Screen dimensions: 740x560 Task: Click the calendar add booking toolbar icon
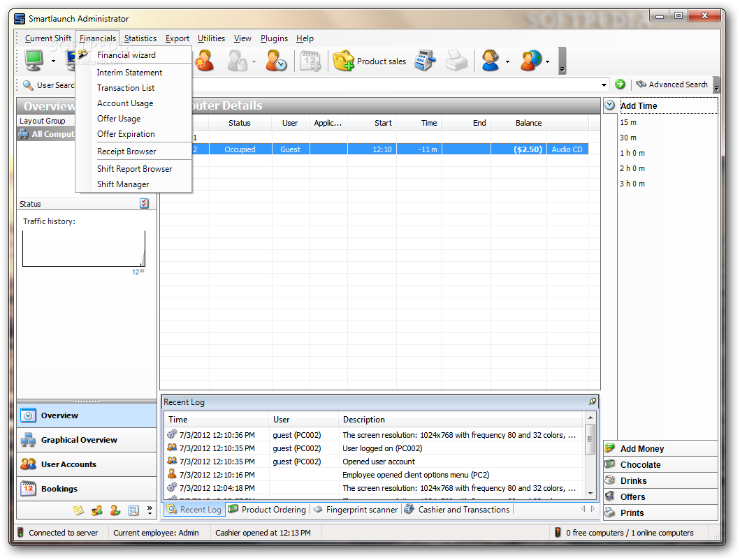click(x=310, y=60)
